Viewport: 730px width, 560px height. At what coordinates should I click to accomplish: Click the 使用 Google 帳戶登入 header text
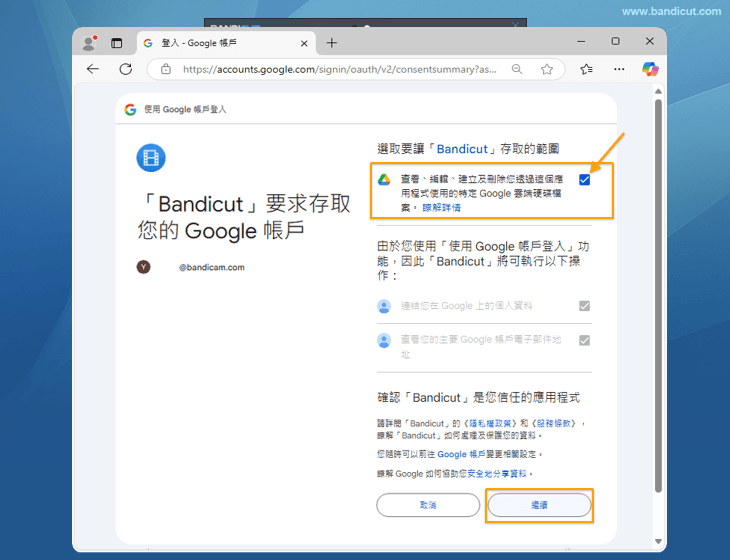click(x=185, y=109)
